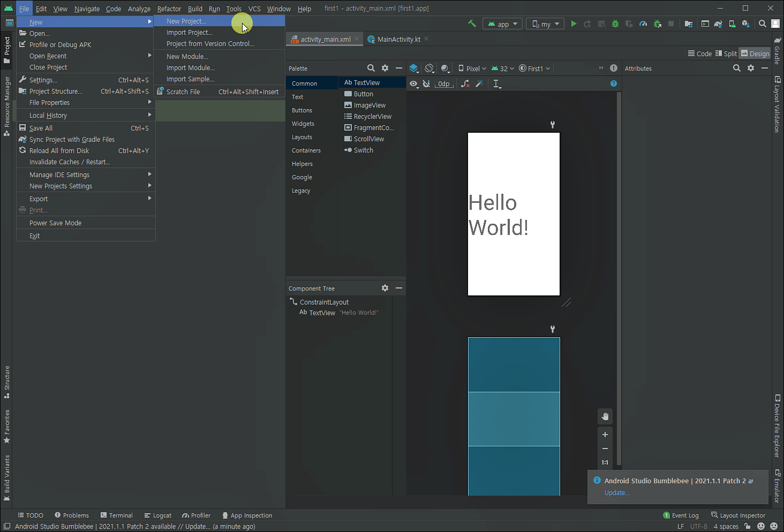
Task: Expand the Local History submenu
Action: [86, 115]
